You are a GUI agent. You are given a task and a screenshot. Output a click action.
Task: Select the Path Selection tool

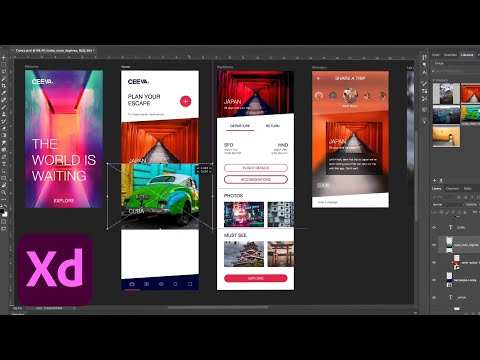pyautogui.click(x=4, y=171)
